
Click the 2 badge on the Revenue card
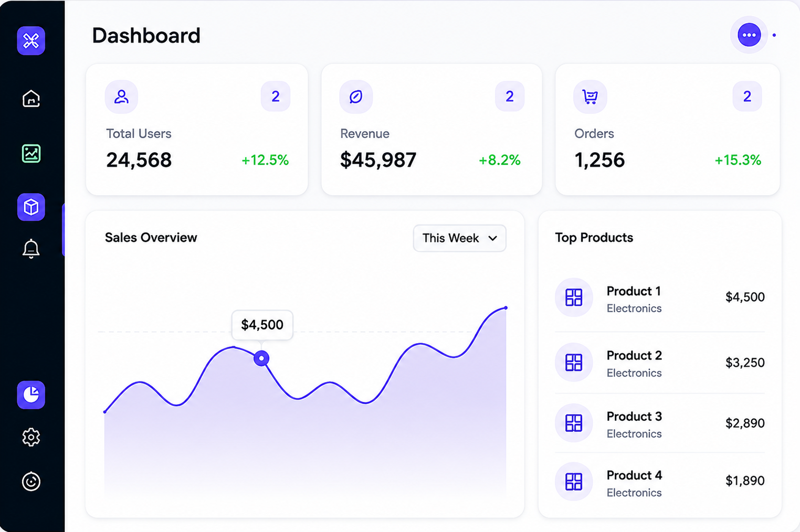pyautogui.click(x=510, y=96)
